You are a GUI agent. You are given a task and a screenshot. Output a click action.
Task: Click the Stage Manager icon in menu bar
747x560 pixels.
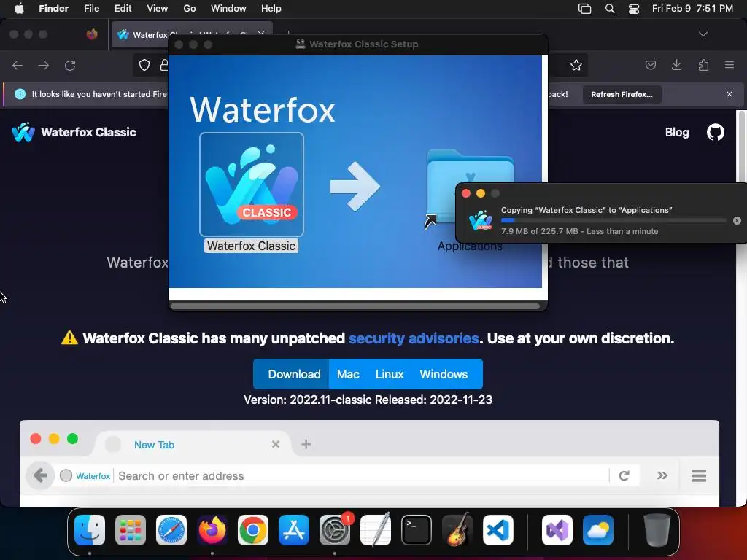pyautogui.click(x=584, y=9)
